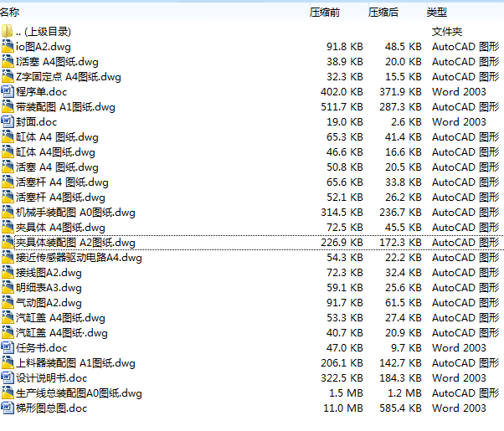Screen dimensions: 504x431
Task: Click the Word icon for 设计说明书.doc
Action: coord(8,378)
